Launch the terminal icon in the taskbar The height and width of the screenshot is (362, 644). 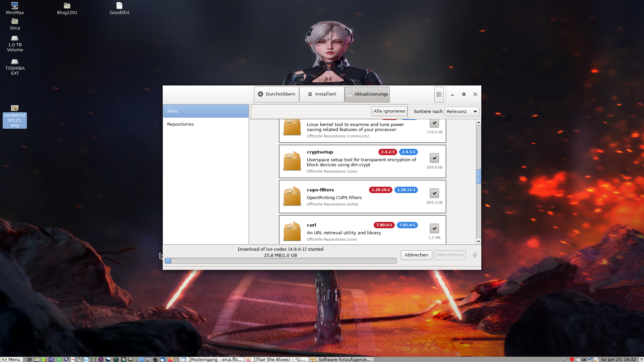[x=29, y=359]
